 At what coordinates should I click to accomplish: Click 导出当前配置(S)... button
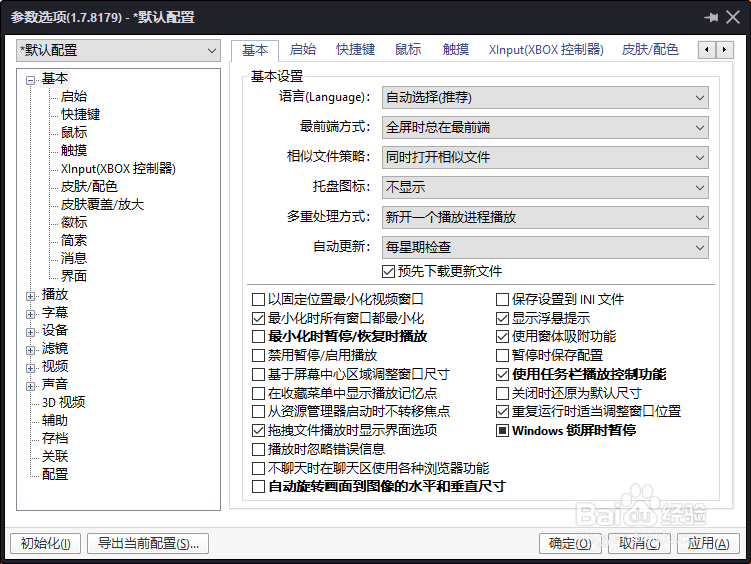148,544
